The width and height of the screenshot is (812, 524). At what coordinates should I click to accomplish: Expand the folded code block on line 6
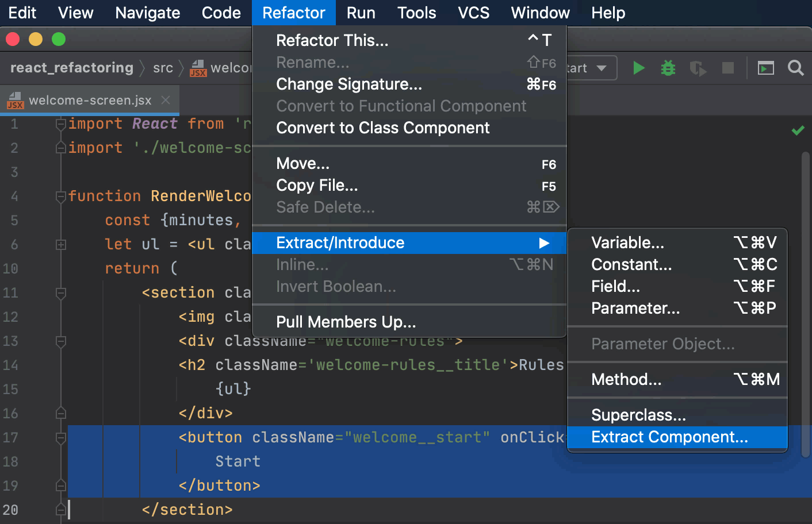[x=60, y=244]
